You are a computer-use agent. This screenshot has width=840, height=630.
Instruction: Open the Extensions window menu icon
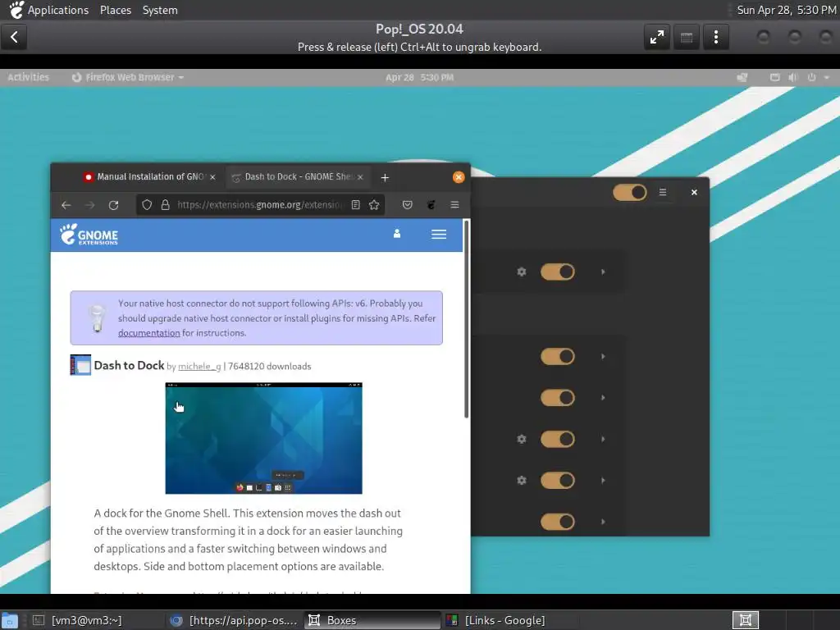pos(663,192)
